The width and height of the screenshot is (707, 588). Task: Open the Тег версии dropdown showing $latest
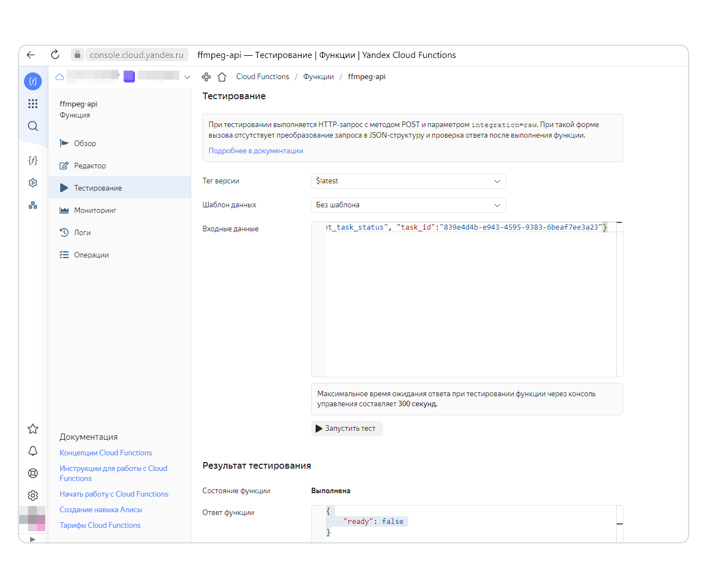coord(409,181)
